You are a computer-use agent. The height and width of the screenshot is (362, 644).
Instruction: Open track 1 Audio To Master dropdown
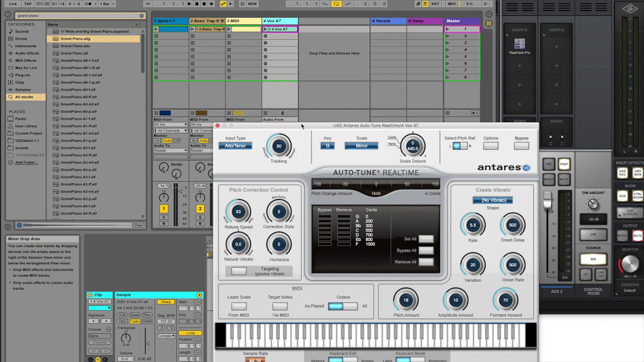point(171,150)
